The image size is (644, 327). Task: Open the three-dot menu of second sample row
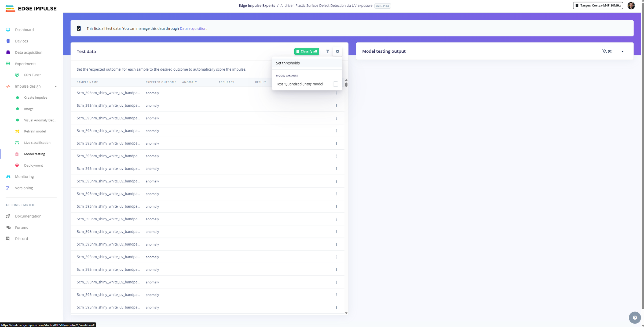(x=336, y=106)
